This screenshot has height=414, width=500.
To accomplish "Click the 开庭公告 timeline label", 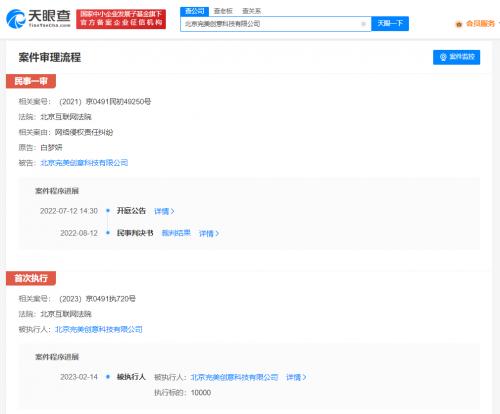I will (131, 211).
